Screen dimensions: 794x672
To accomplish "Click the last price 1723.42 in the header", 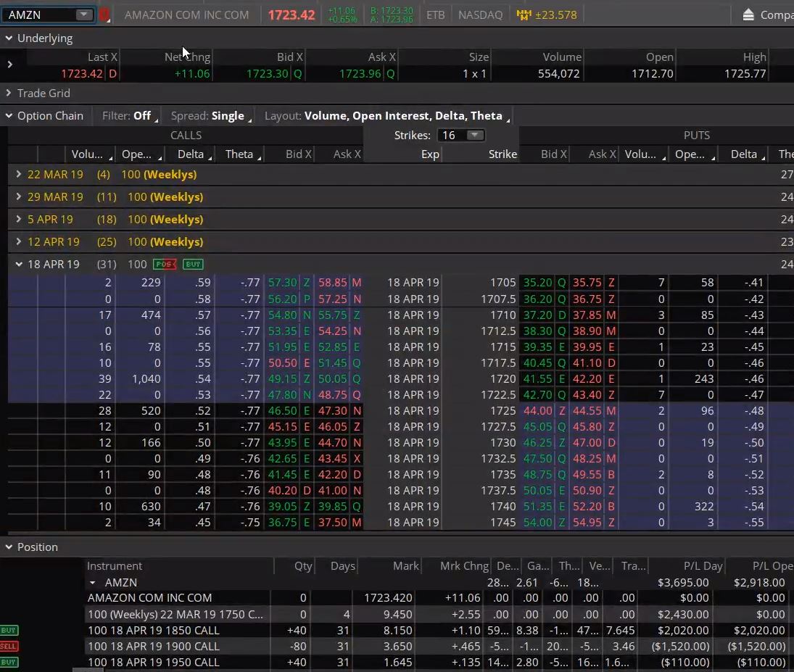I will pyautogui.click(x=291, y=14).
